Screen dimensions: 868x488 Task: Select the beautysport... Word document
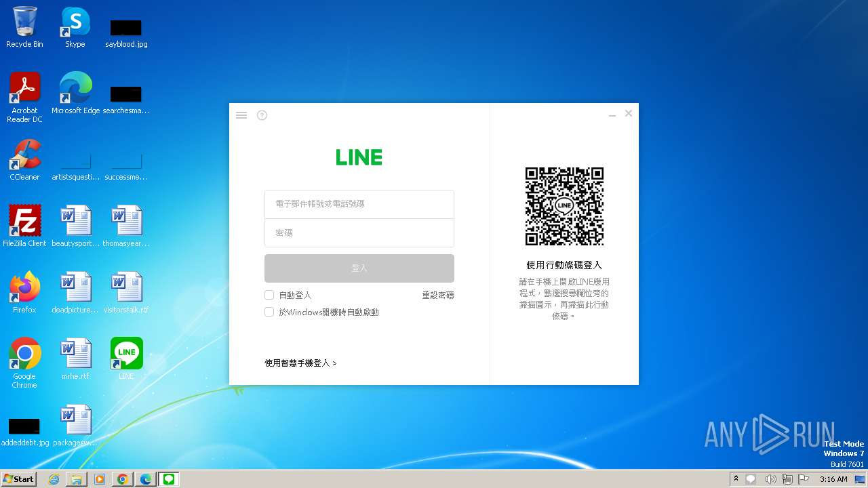(x=75, y=226)
